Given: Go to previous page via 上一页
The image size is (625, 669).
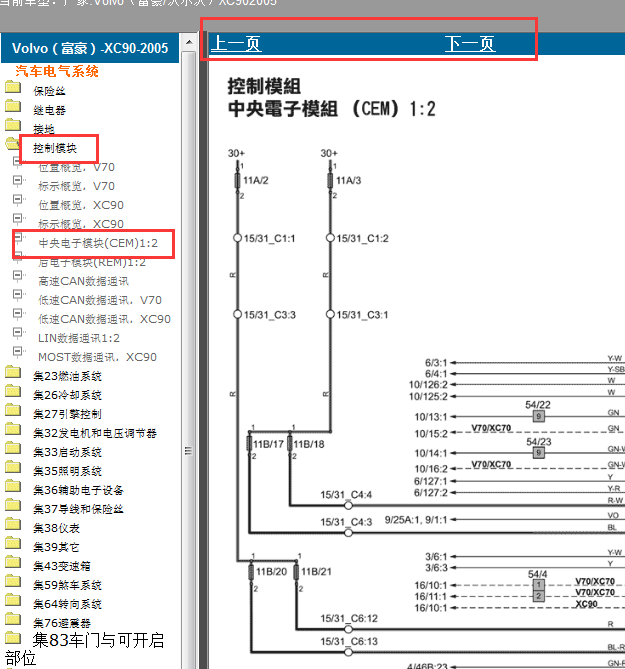Looking at the screenshot, I should [x=236, y=44].
